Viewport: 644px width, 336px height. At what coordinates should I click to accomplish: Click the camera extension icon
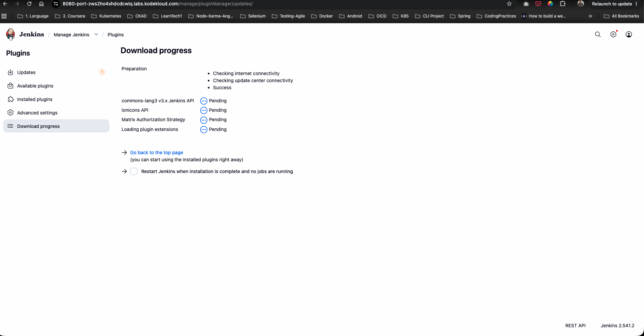click(x=526, y=4)
